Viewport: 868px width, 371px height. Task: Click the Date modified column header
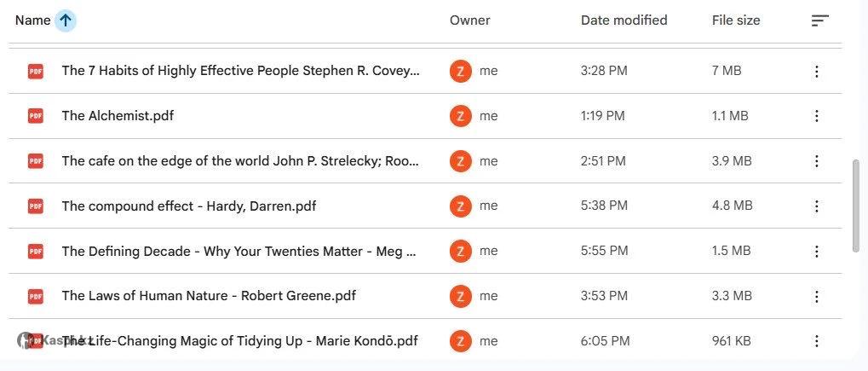(x=624, y=20)
